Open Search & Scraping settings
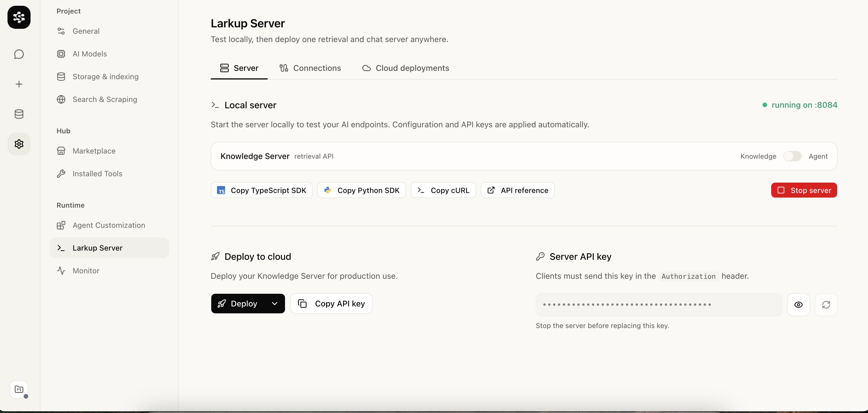 click(x=109, y=99)
